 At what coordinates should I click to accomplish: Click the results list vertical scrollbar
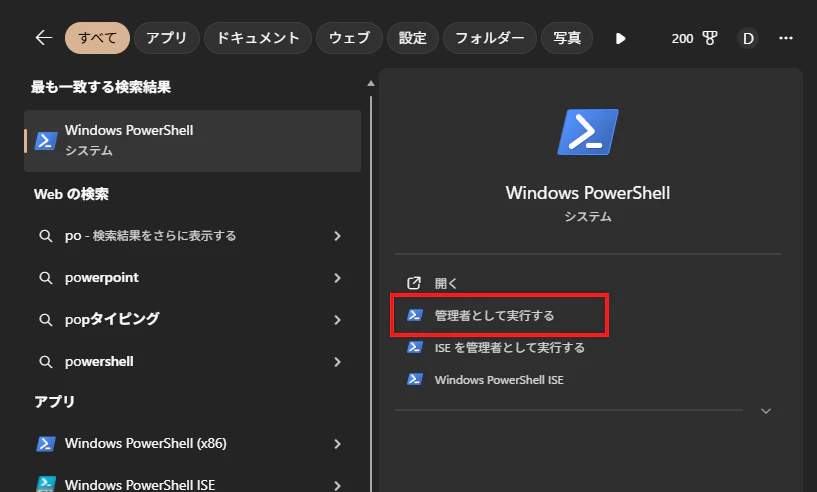pos(371,292)
